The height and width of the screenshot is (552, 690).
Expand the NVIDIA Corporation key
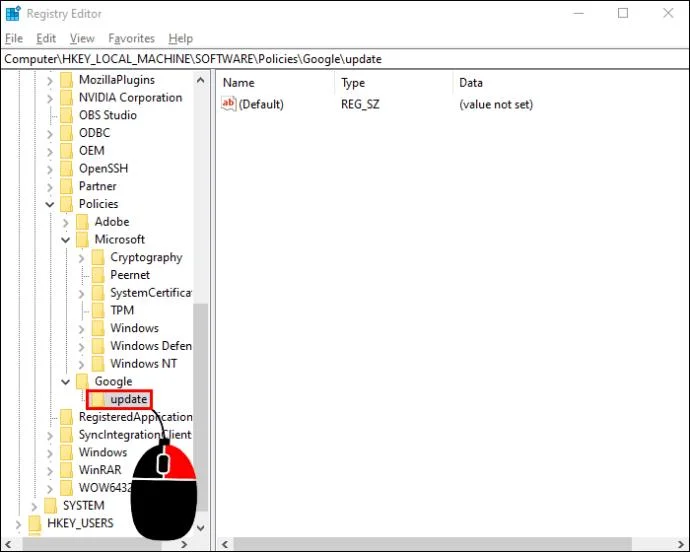pyautogui.click(x=50, y=99)
